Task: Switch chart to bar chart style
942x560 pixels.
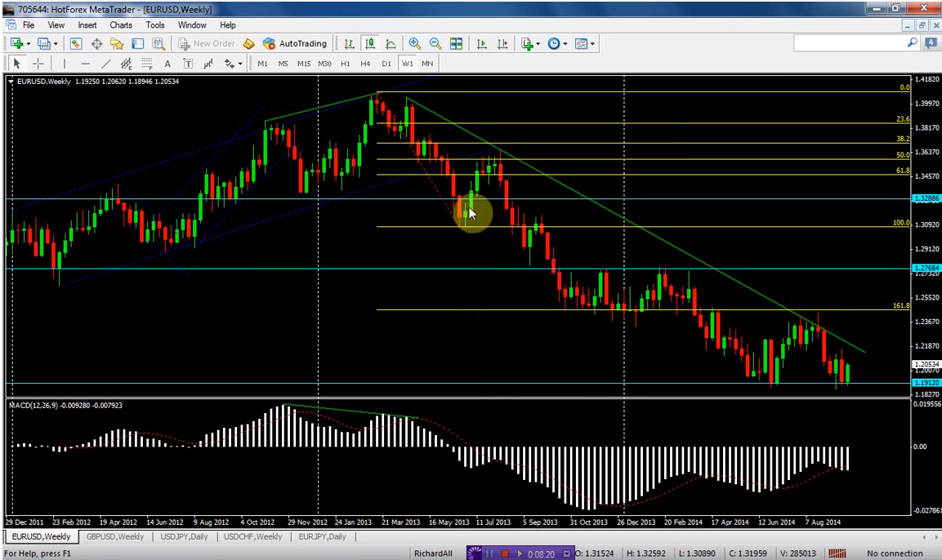Action: click(349, 43)
